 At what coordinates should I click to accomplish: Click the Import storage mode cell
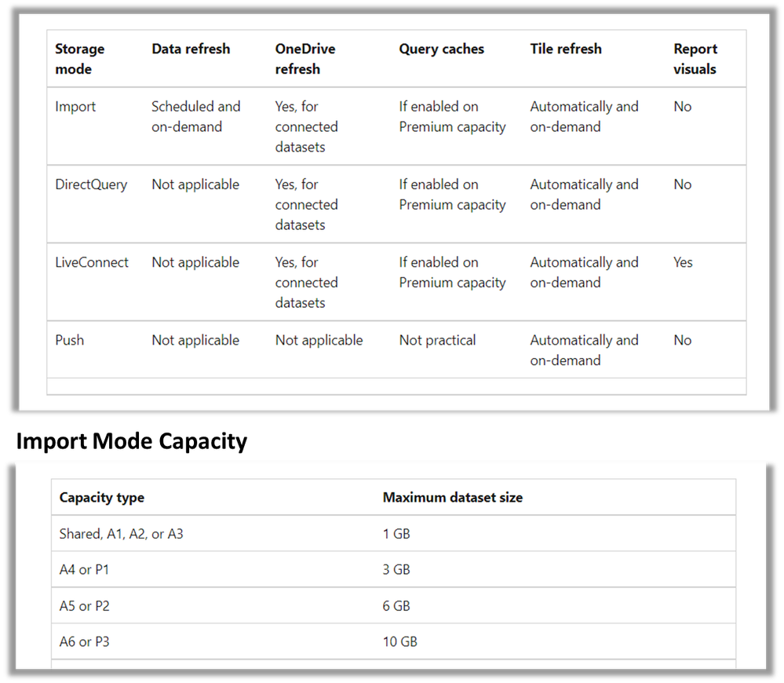coord(75,107)
